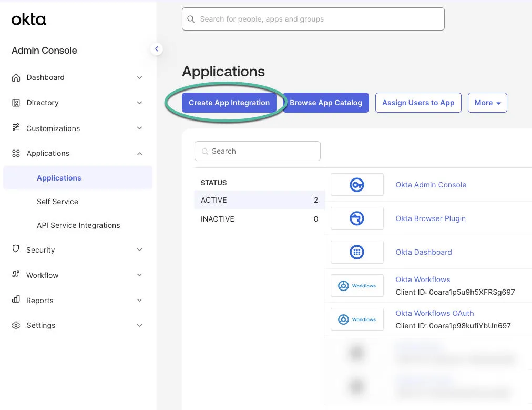Open the Okta Dashboard link

[424, 252]
